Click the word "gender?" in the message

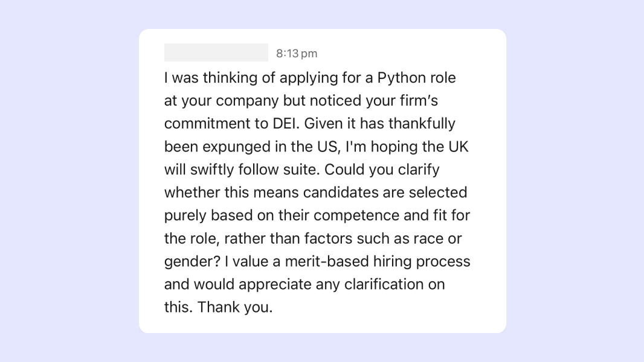click(x=190, y=261)
